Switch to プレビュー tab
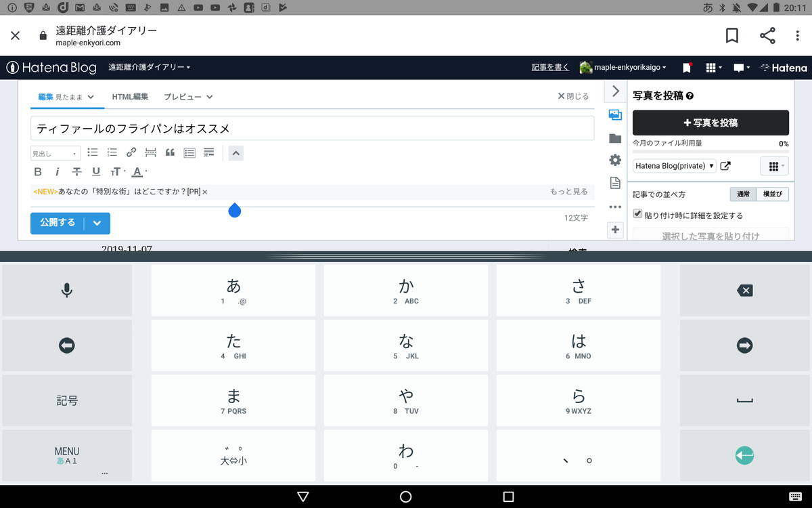This screenshot has width=812, height=508. 188,97
